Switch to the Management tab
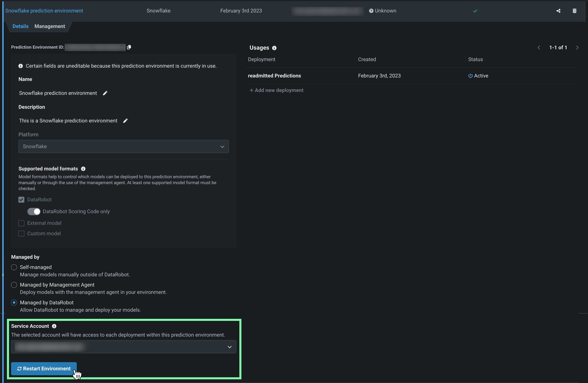The image size is (588, 383). tap(50, 26)
